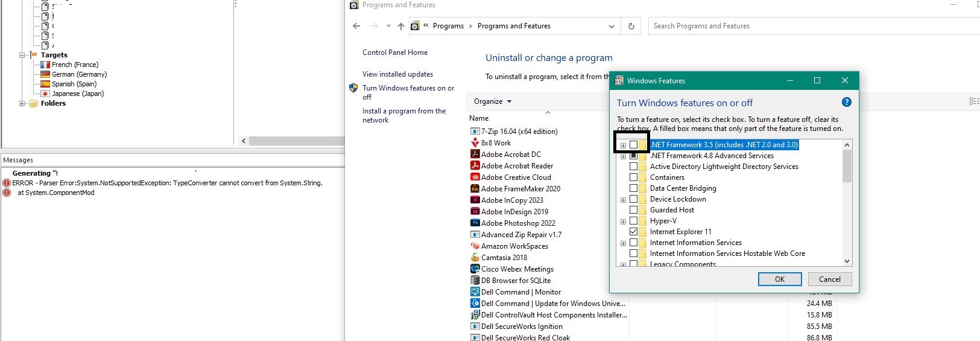This screenshot has height=341, width=980.
Task: Open recent locations dropdown arrow
Action: (388, 26)
